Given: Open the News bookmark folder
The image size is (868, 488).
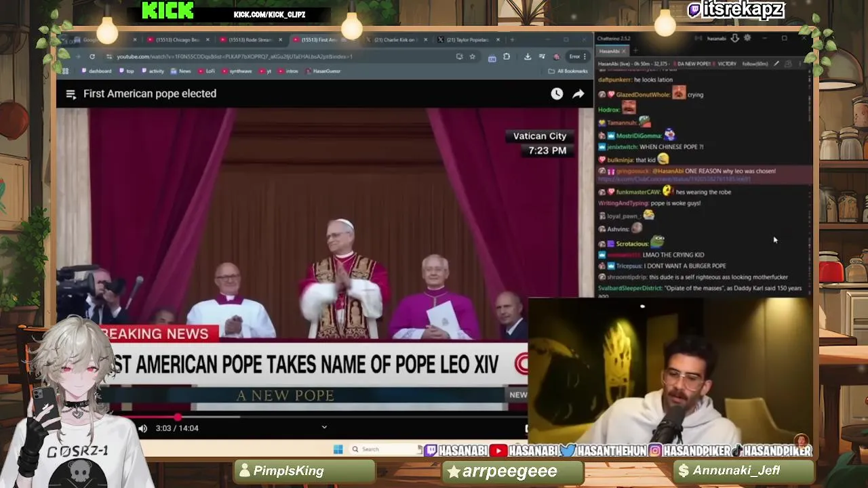Looking at the screenshot, I should pos(181,71).
